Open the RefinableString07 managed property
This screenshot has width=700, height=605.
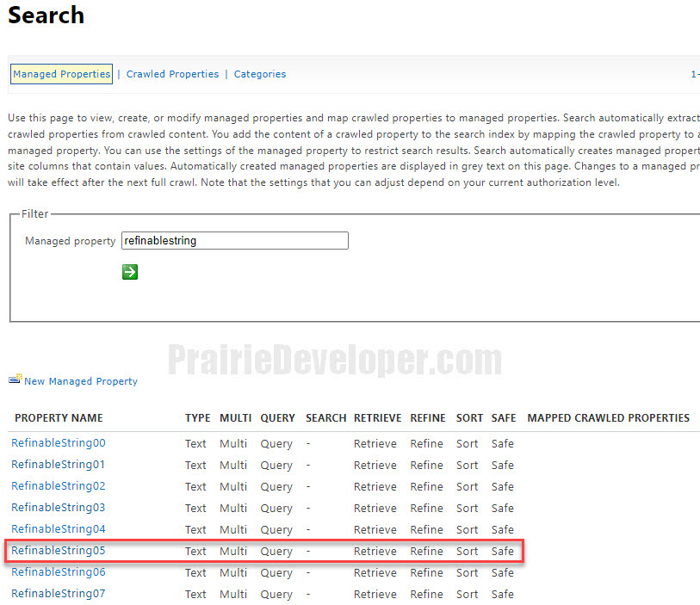click(x=58, y=593)
